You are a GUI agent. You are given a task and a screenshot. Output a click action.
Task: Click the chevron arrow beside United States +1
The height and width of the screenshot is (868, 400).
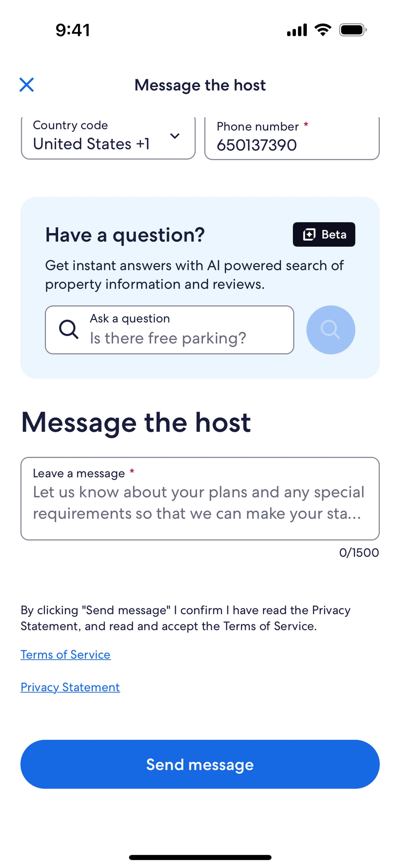click(x=175, y=136)
